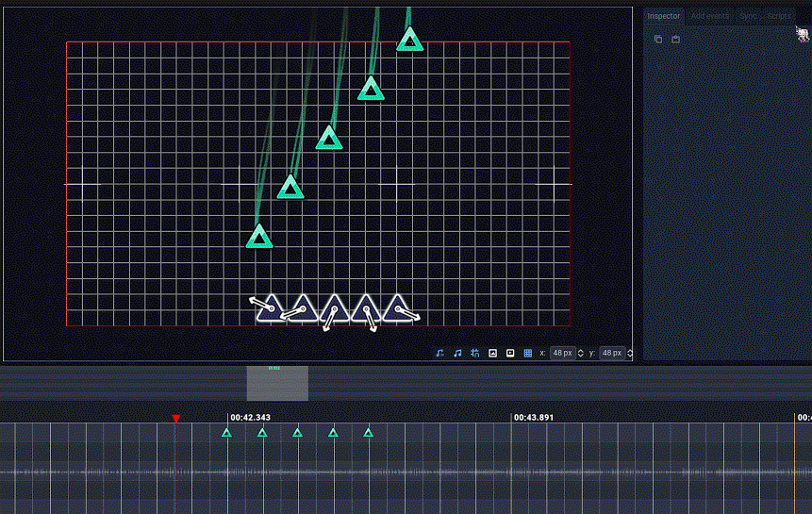Screen dimensions: 812x514
Task: Click the 00:42.343 timestamp label
Action: 250,417
